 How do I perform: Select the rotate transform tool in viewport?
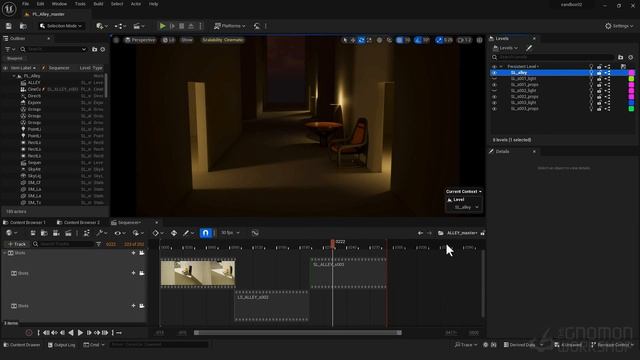pyautogui.click(x=361, y=40)
